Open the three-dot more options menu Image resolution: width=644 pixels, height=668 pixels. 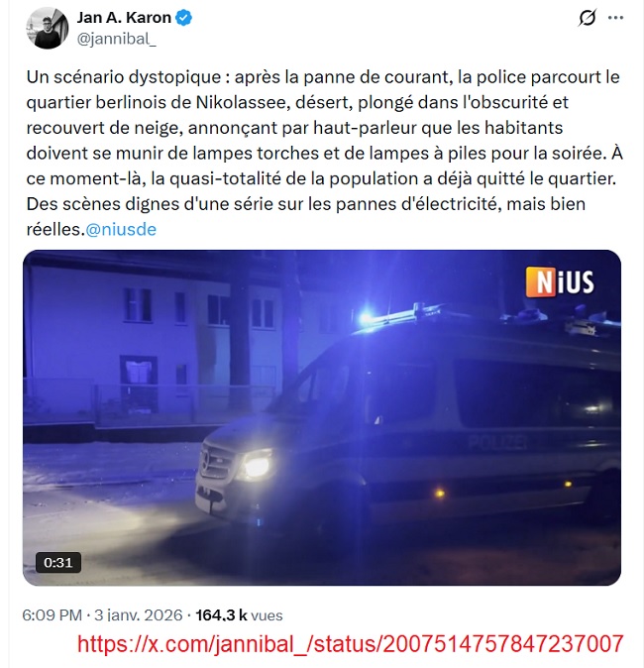(x=615, y=18)
